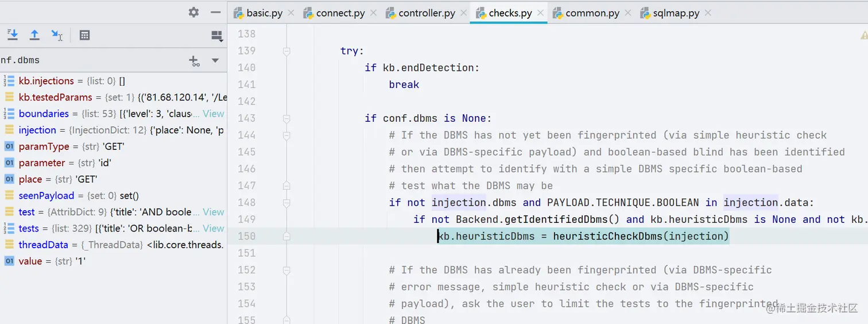This screenshot has height=324, width=868.
Task: Click the Python file icon on checks.py tab
Action: tap(480, 13)
